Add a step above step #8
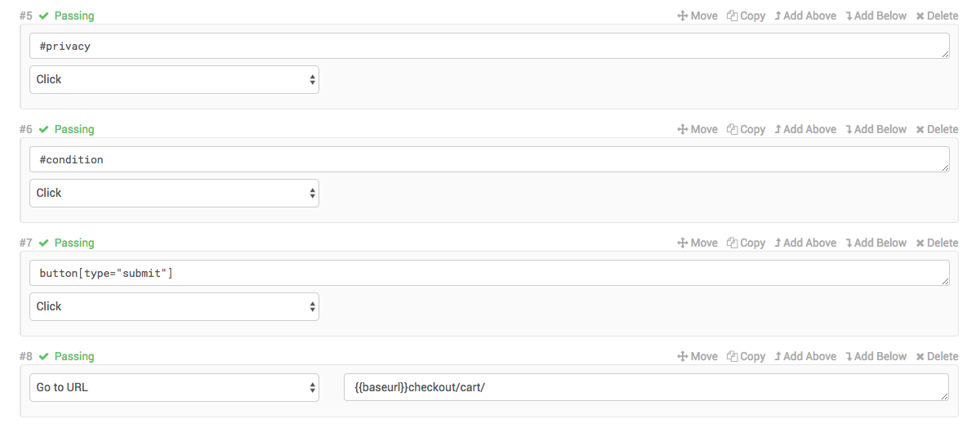Screen dimensions: 980x428 tap(805, 356)
